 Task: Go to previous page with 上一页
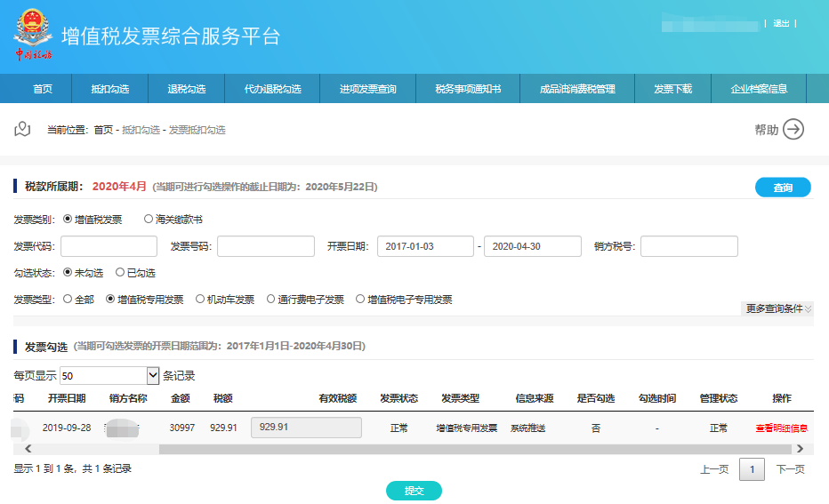[x=714, y=469]
